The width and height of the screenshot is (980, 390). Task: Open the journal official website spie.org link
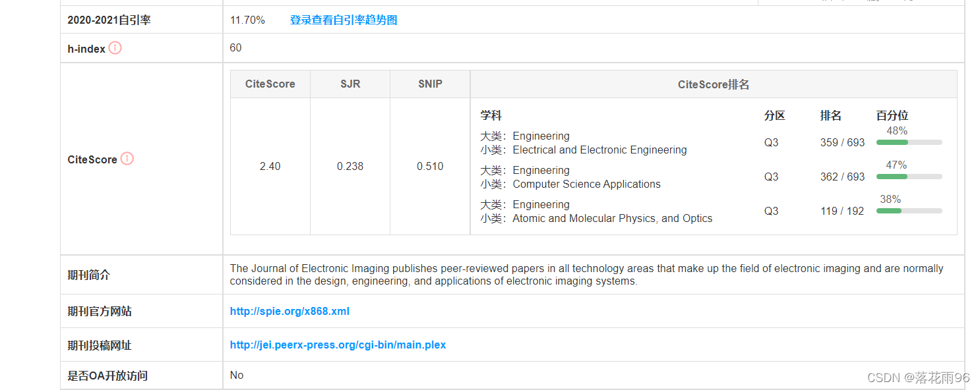pos(289,311)
